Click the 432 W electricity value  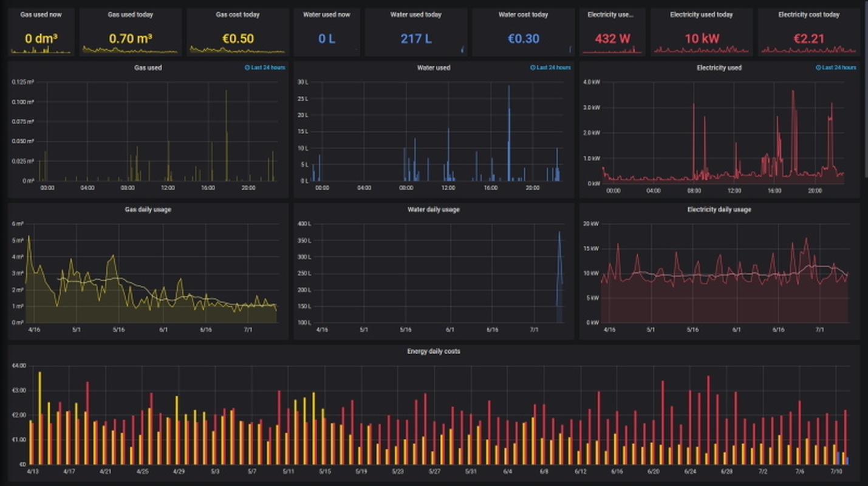pos(612,39)
